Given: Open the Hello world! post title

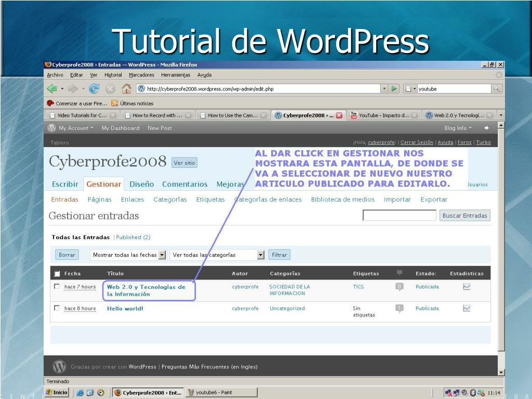Looking at the screenshot, I should coord(125,309).
